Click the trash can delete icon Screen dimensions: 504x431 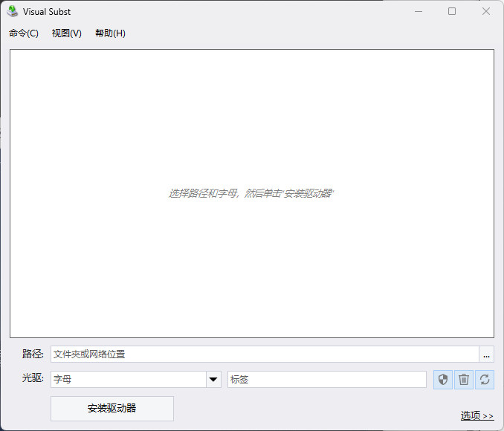[464, 380]
